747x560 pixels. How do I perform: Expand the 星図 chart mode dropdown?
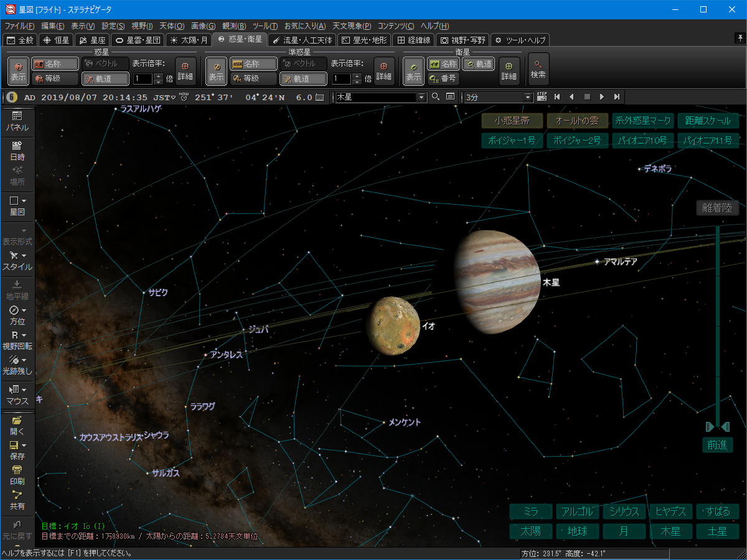24,201
